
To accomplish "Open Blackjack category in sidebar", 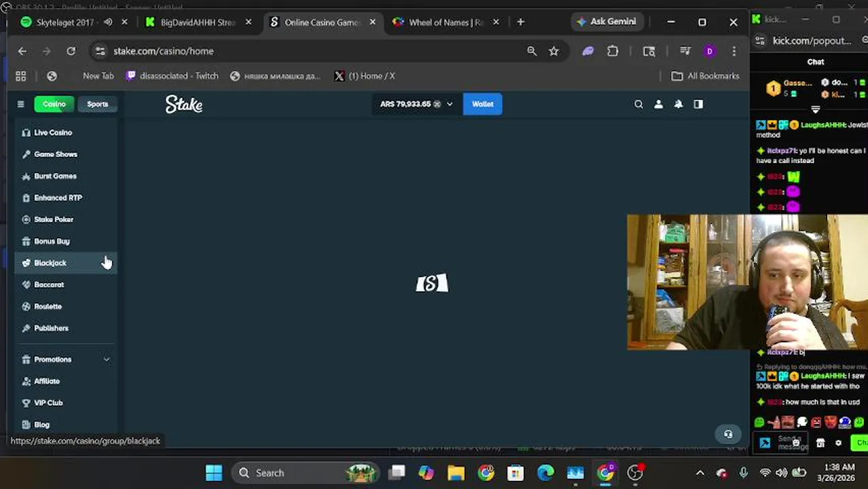I will click(x=66, y=263).
